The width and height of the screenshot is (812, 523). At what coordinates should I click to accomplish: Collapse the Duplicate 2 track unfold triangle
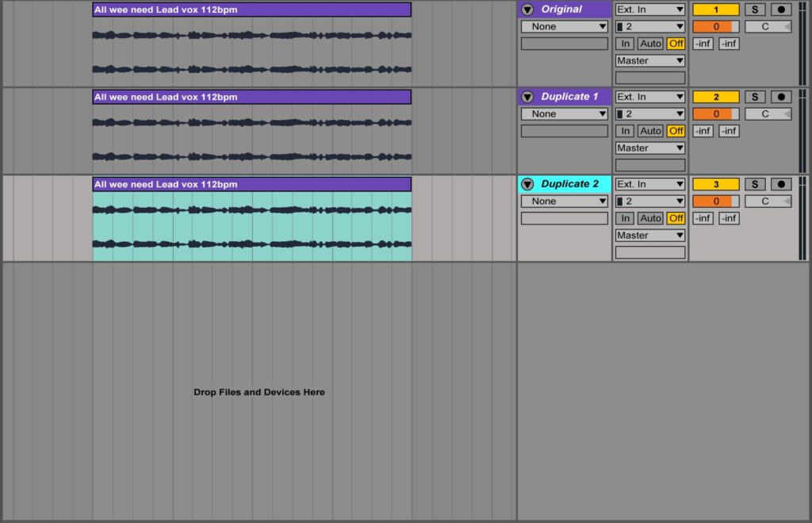(x=527, y=184)
